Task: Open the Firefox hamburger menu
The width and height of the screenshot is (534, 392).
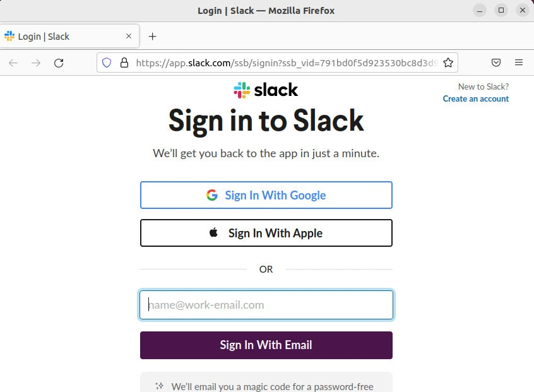Action: tap(519, 62)
